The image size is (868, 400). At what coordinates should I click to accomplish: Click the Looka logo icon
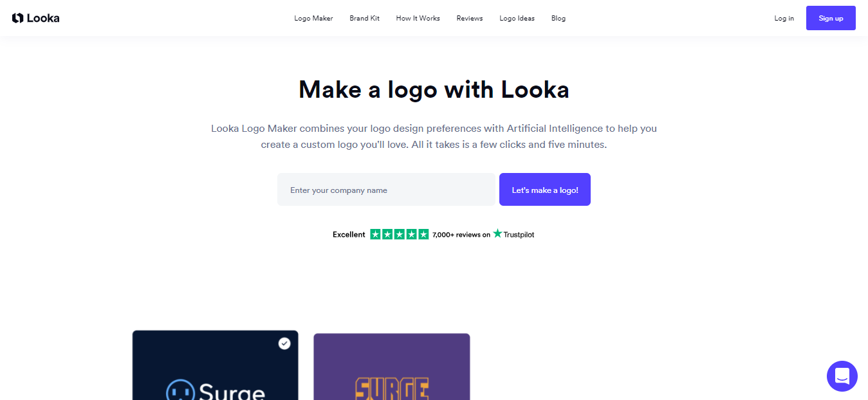pos(18,18)
